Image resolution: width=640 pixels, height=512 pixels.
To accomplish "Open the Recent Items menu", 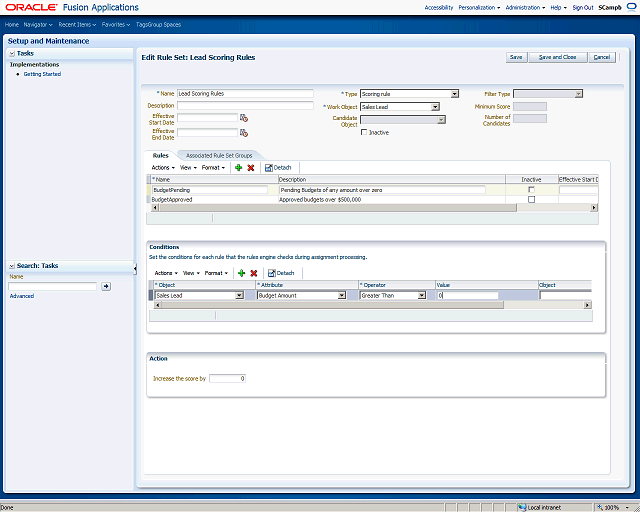I will pyautogui.click(x=77, y=24).
